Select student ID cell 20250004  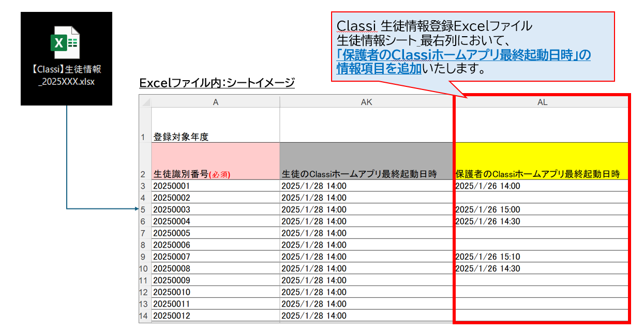215,221
